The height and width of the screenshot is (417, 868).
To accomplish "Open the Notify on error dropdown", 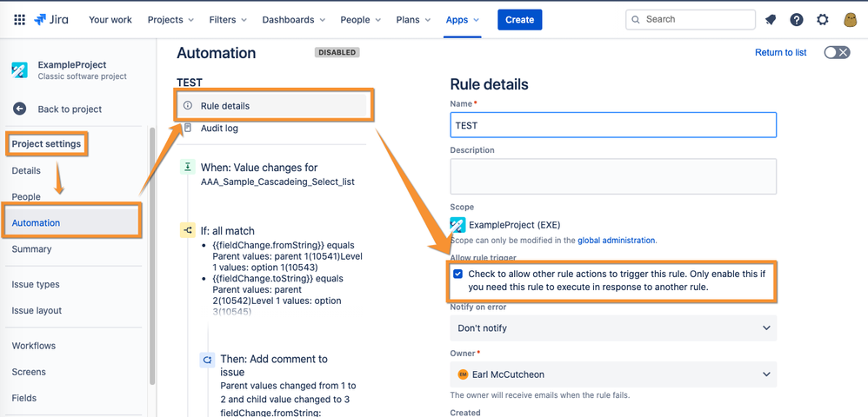I will tap(613, 328).
